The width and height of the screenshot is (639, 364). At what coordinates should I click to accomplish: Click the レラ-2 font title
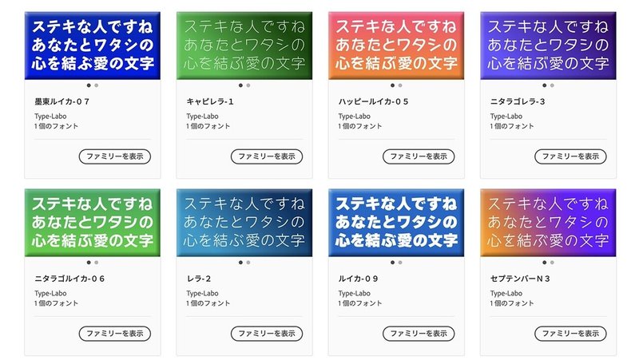(199, 279)
